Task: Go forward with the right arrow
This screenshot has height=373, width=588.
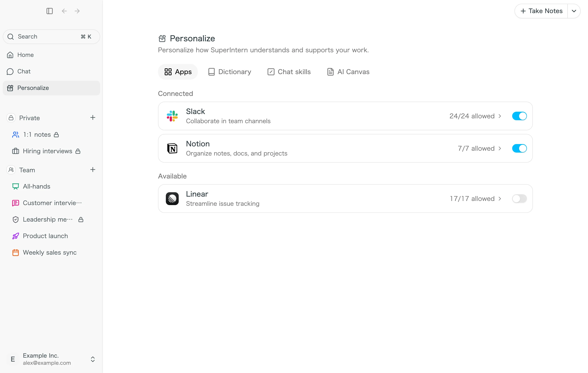Action: pyautogui.click(x=77, y=11)
